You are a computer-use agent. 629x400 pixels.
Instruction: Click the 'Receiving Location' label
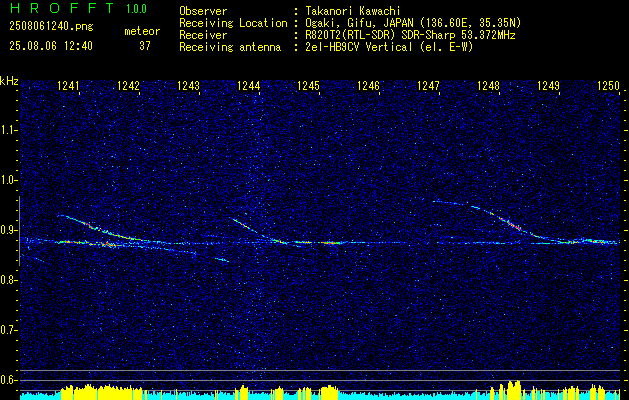pos(233,23)
